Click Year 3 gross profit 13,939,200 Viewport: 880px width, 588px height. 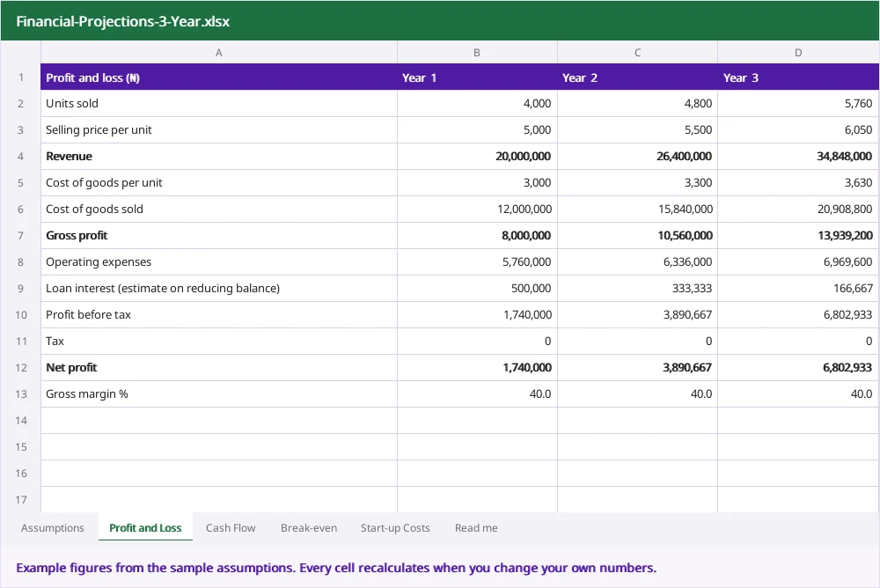point(798,235)
